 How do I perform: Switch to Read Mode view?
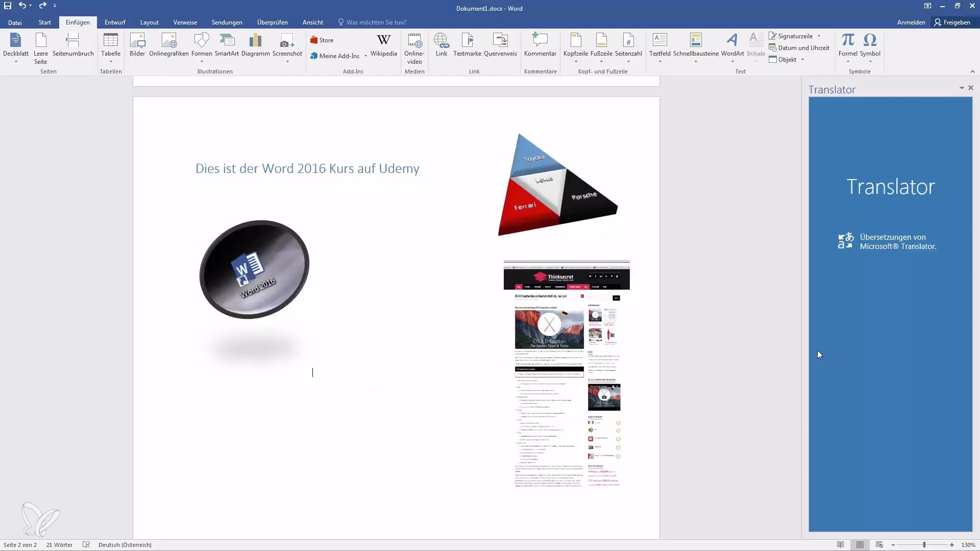click(840, 545)
